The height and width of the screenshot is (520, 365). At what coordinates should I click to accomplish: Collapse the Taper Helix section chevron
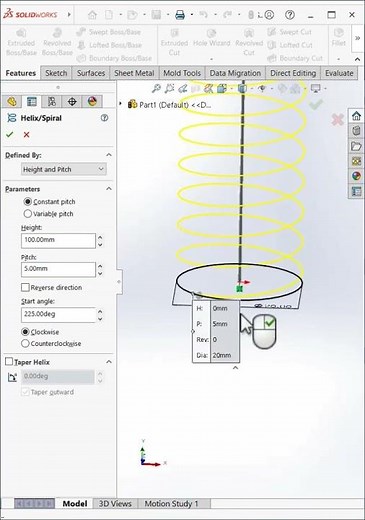tap(109, 362)
